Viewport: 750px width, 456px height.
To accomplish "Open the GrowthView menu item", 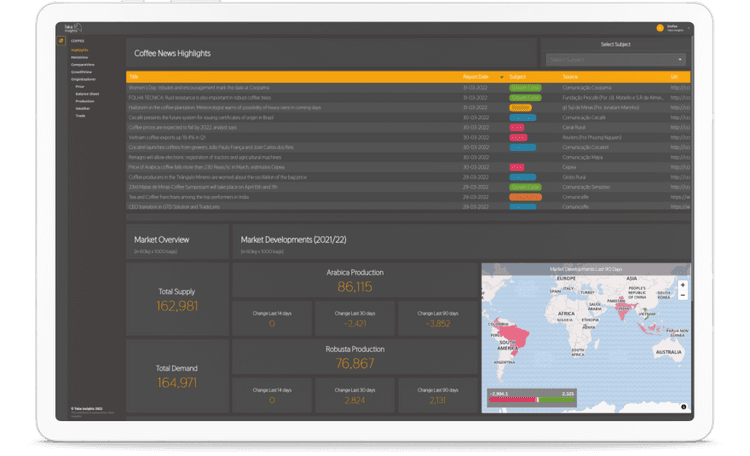I will pyautogui.click(x=81, y=72).
